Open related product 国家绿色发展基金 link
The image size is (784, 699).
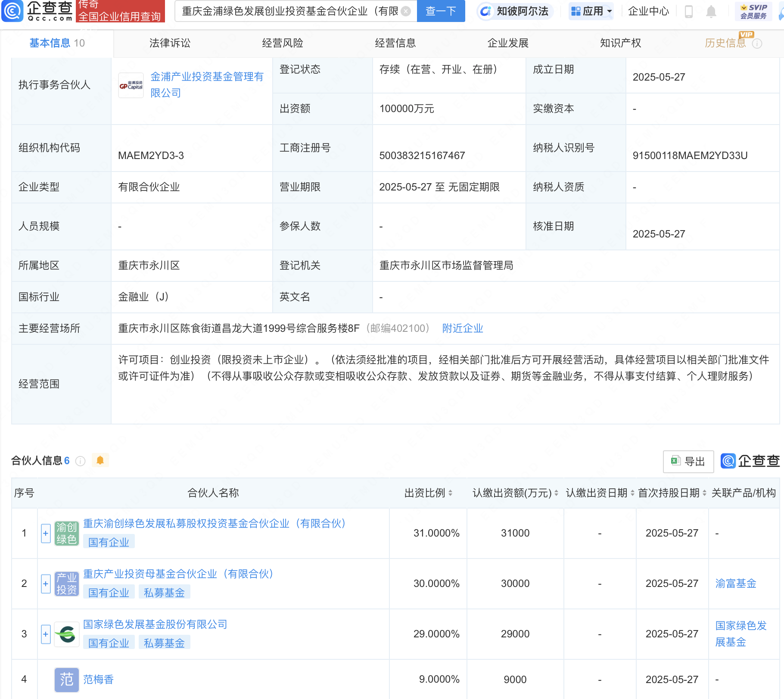[x=741, y=634]
